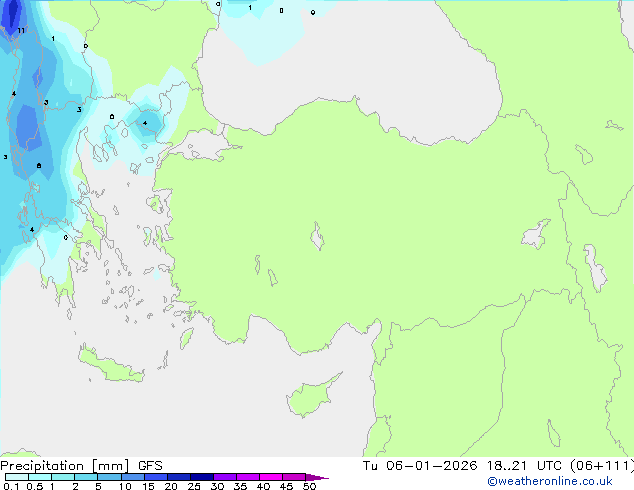The height and width of the screenshot is (490, 634).
Task: Click the '18..21 UTC' time range text
Action: click(x=524, y=466)
